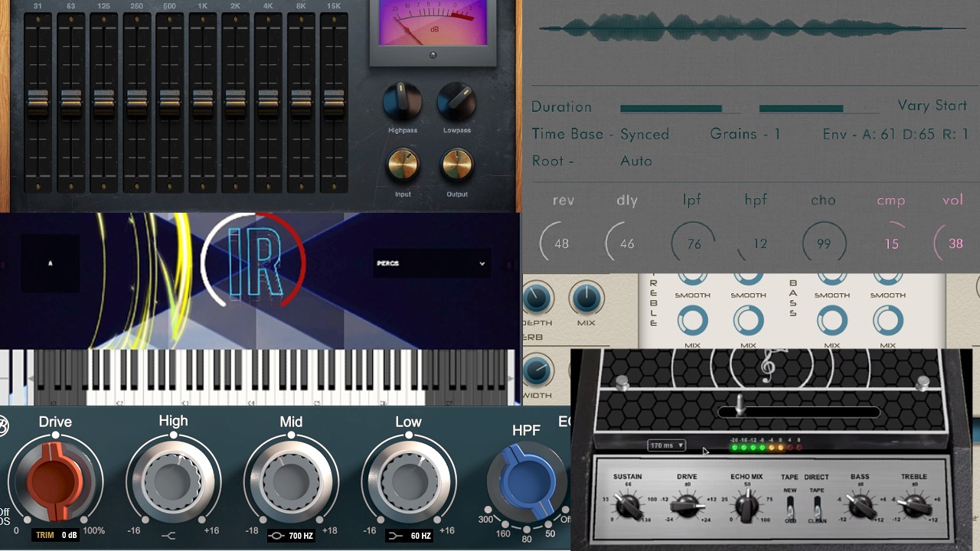This screenshot has height=551, width=980.
Task: Click the Highpass knob
Action: click(x=403, y=101)
